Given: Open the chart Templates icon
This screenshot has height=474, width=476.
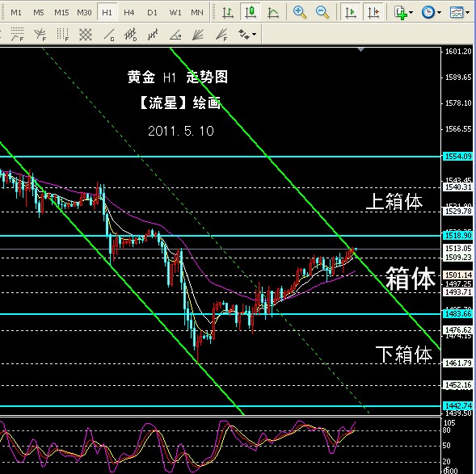Looking at the screenshot, I should click(x=457, y=12).
